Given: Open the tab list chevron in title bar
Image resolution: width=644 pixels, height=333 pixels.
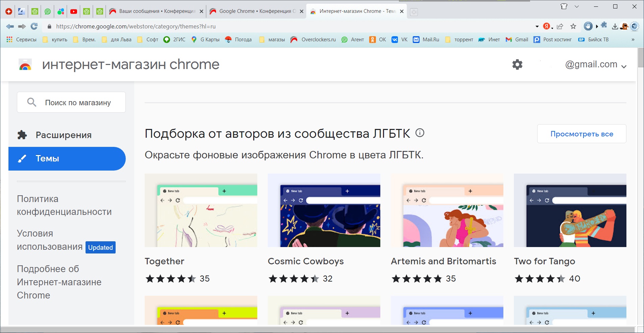Looking at the screenshot, I should click(577, 6).
